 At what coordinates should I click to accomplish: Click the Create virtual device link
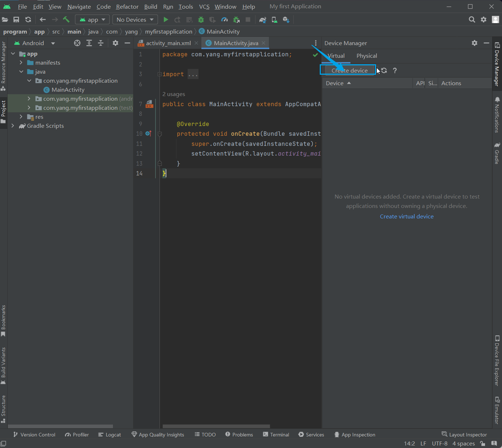pos(407,216)
